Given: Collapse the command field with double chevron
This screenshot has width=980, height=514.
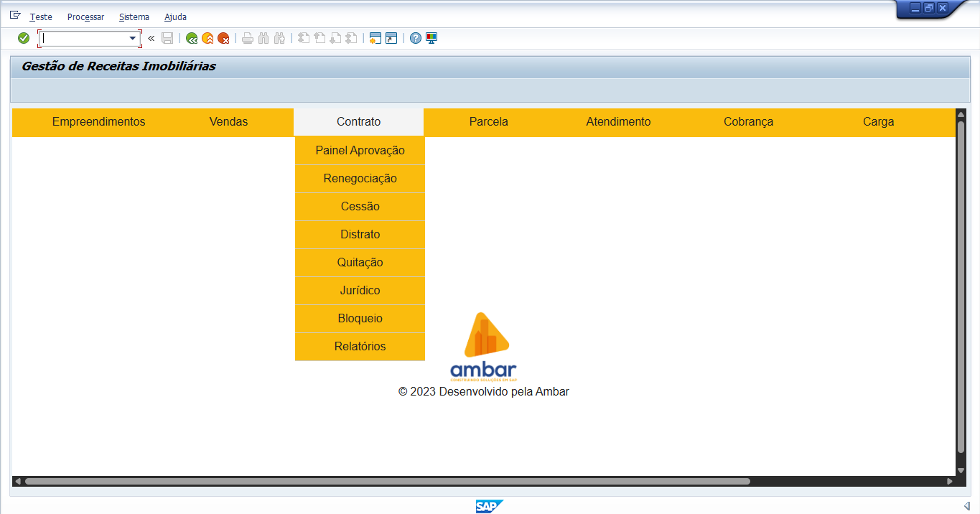Looking at the screenshot, I should pos(151,38).
